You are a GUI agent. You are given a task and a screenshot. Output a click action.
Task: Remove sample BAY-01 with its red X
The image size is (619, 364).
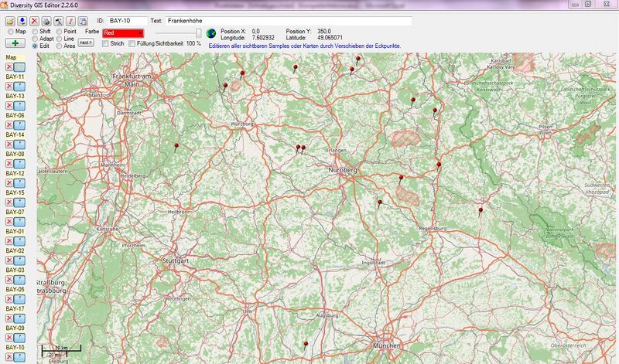[x=9, y=241]
